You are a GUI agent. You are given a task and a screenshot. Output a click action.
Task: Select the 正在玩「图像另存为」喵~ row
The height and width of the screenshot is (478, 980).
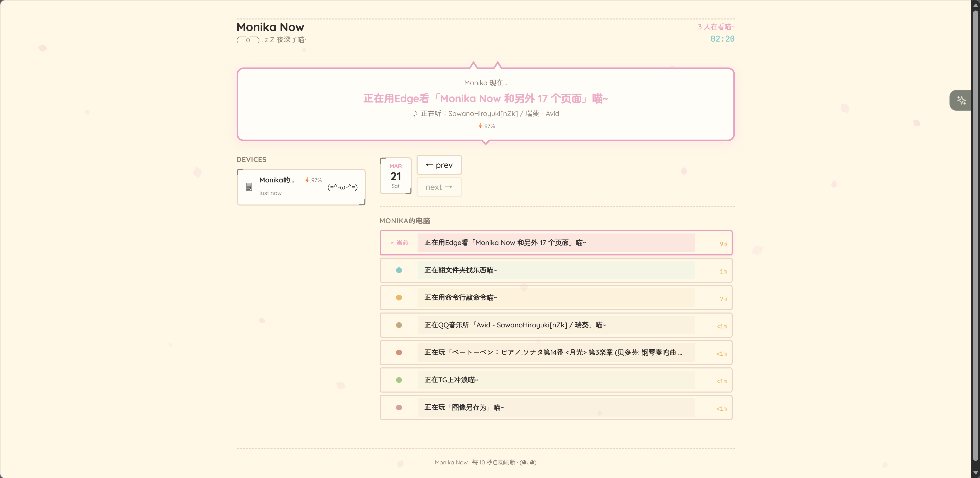click(x=556, y=407)
